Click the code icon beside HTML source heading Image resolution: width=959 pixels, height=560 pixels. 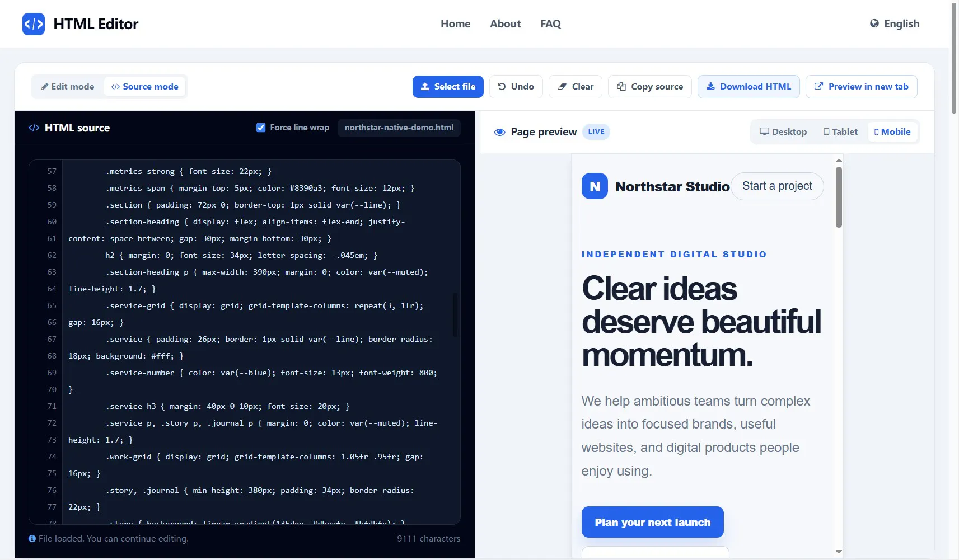(x=34, y=128)
